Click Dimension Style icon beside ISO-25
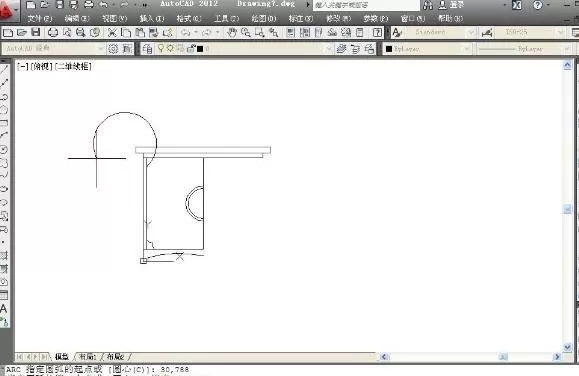 487,33
